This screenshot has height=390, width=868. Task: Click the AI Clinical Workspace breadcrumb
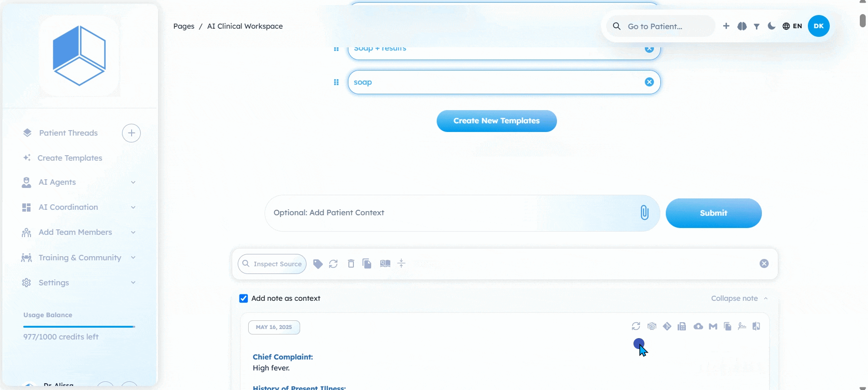245,26
